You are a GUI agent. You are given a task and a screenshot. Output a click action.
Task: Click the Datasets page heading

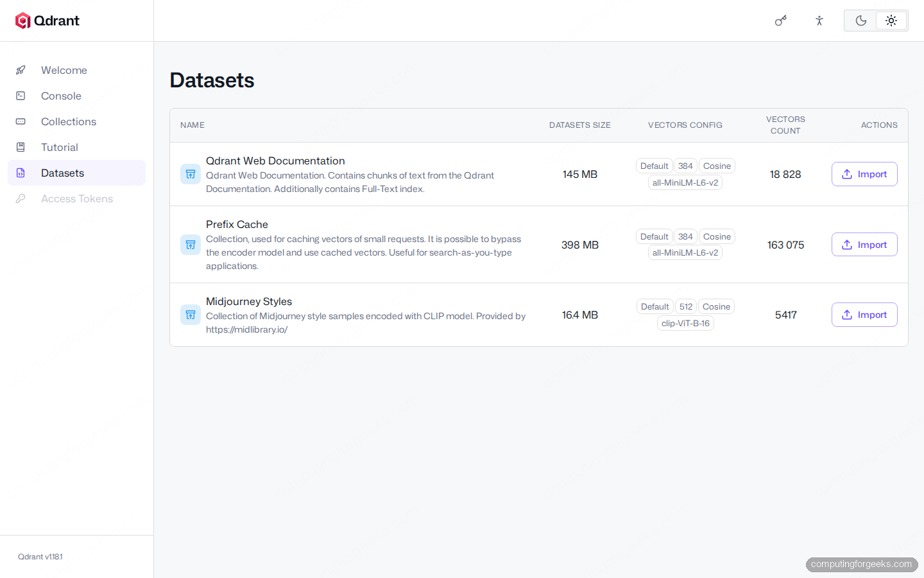coord(212,80)
